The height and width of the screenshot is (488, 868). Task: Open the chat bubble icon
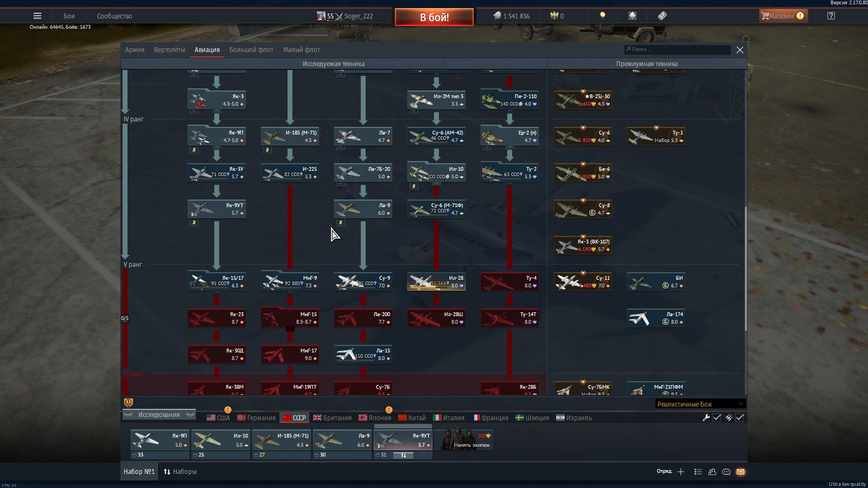726,472
